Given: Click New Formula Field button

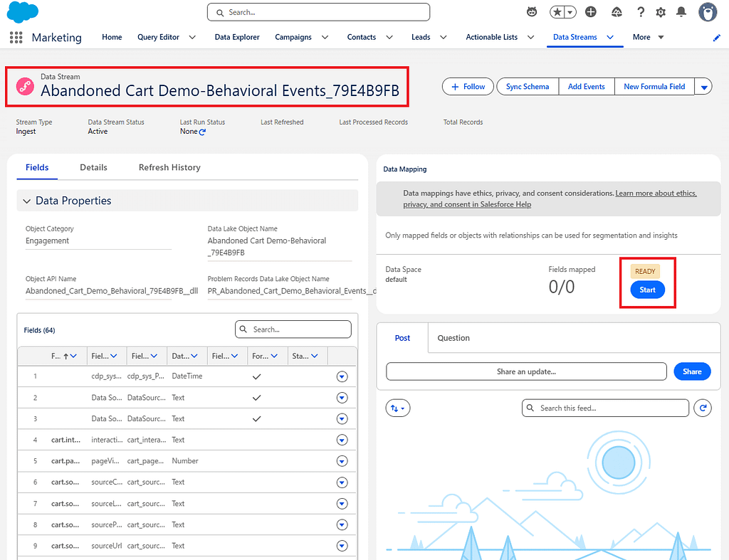Looking at the screenshot, I should [654, 86].
